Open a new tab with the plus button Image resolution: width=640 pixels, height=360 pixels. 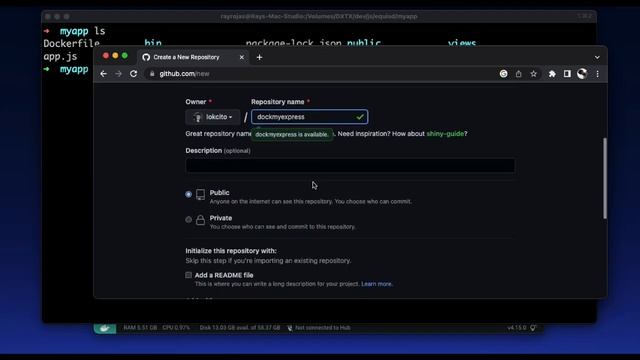pyautogui.click(x=259, y=58)
